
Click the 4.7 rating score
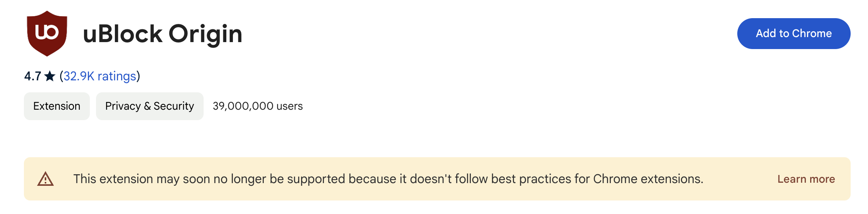tap(33, 76)
